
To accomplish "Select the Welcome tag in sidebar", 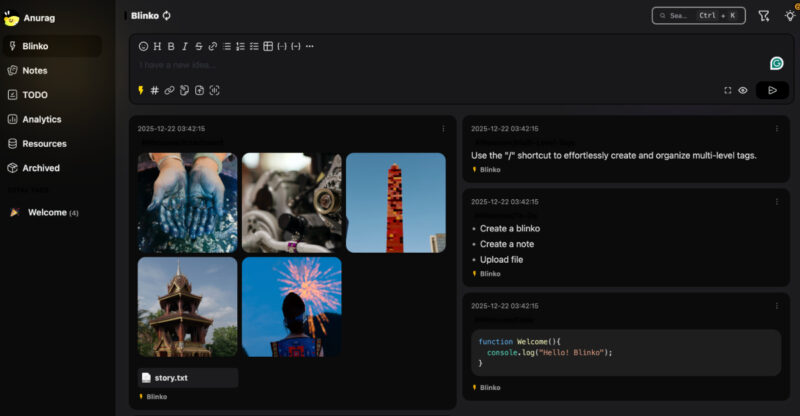I will [x=52, y=212].
